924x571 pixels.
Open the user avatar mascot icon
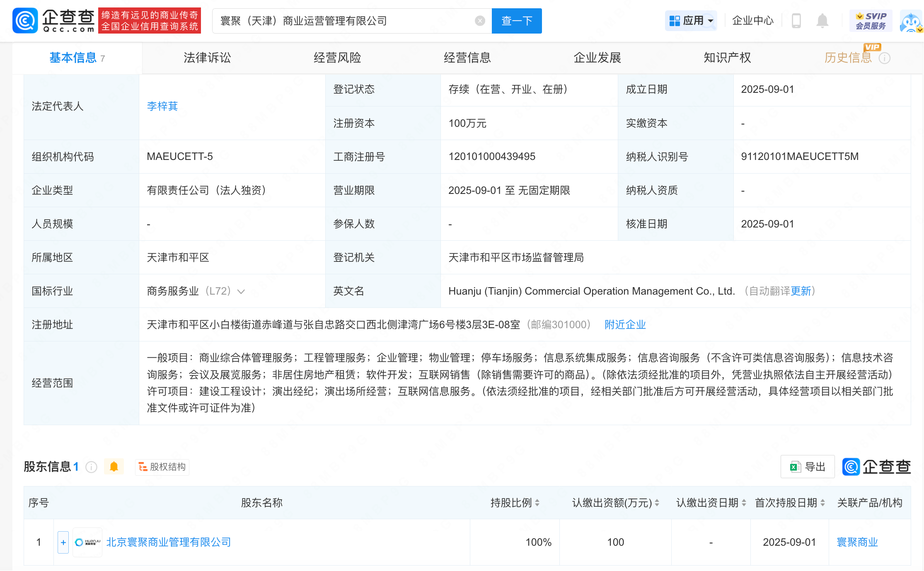910,22
